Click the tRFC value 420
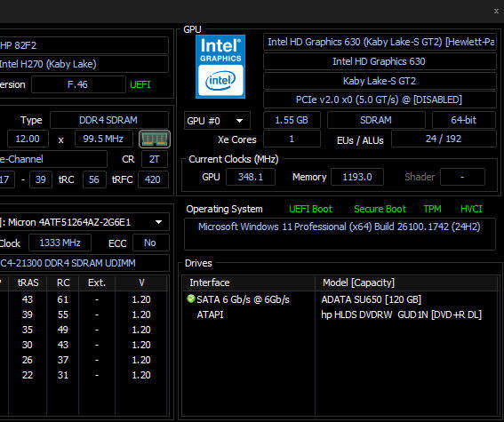 [x=153, y=179]
